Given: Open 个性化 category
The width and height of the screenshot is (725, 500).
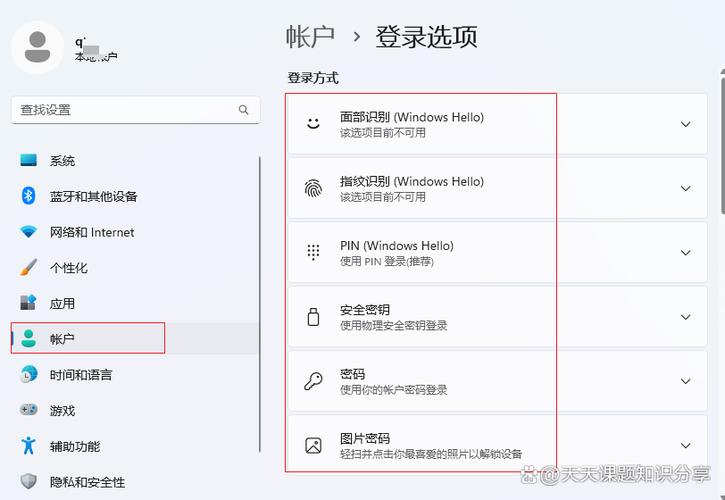Looking at the screenshot, I should pos(135,267).
